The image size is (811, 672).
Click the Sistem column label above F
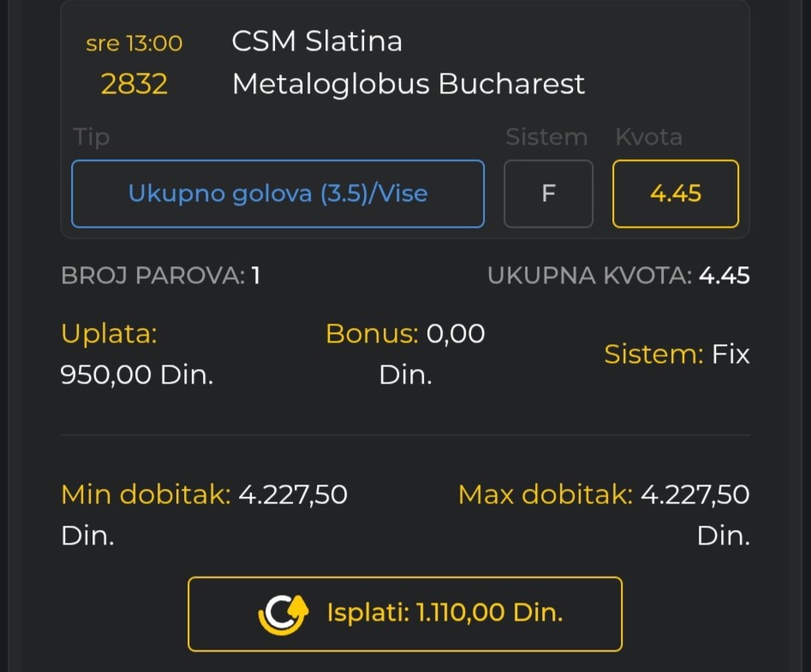546,137
